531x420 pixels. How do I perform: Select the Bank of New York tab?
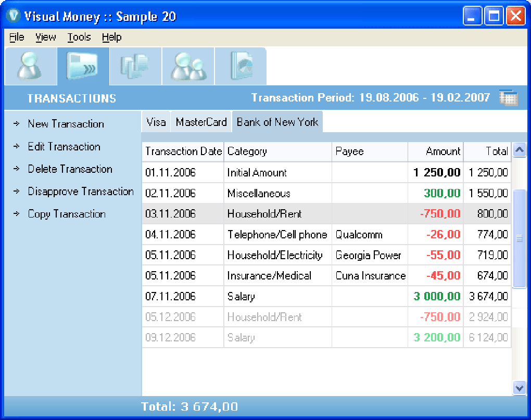(277, 121)
